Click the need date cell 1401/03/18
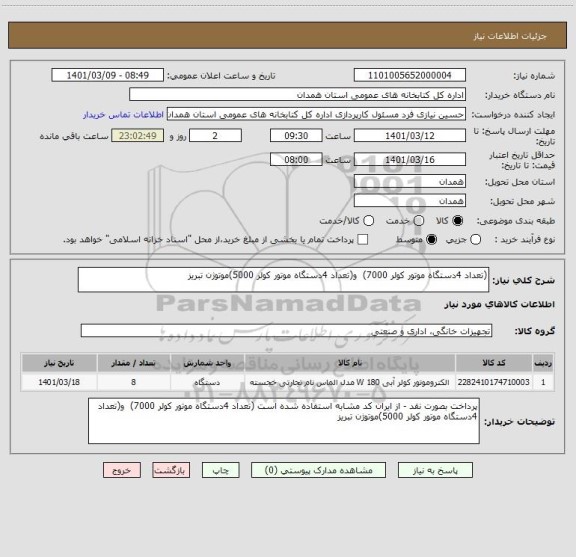This screenshot has width=576, height=557. pyautogui.click(x=59, y=382)
